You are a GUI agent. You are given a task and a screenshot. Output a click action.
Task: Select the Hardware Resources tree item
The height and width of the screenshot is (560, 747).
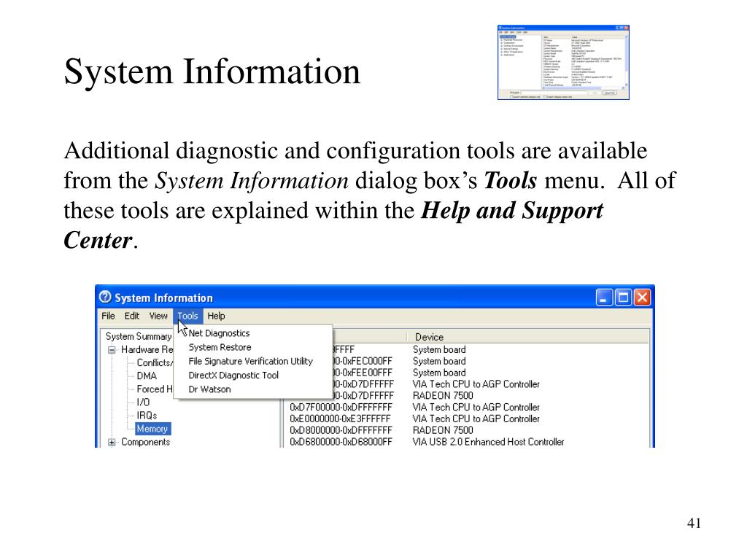click(x=147, y=349)
